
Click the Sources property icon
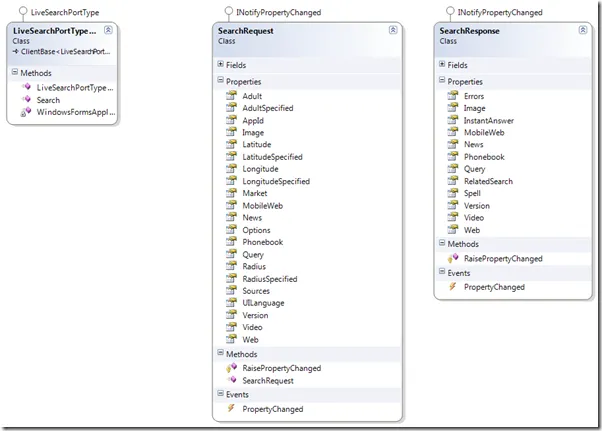[x=231, y=290]
